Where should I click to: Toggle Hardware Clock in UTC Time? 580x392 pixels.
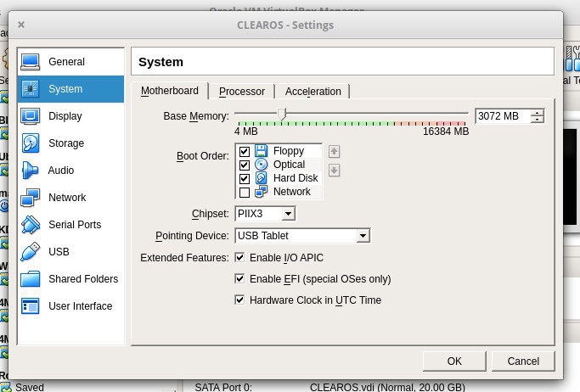point(239,300)
